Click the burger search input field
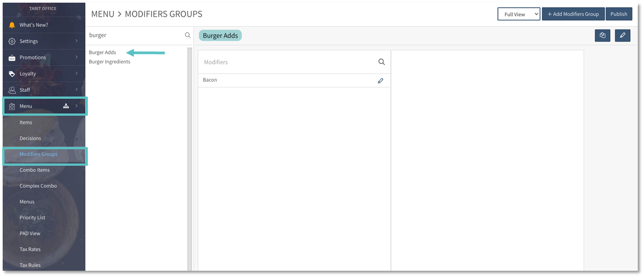 coord(134,35)
